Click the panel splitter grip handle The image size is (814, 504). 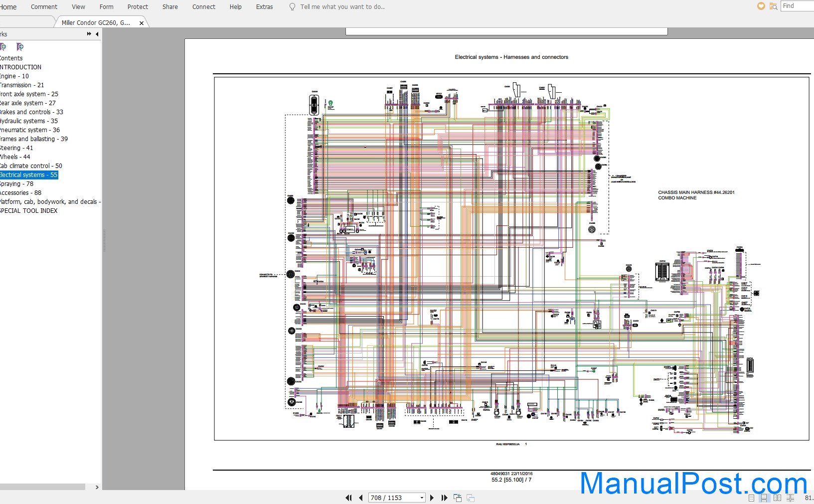pos(104,240)
